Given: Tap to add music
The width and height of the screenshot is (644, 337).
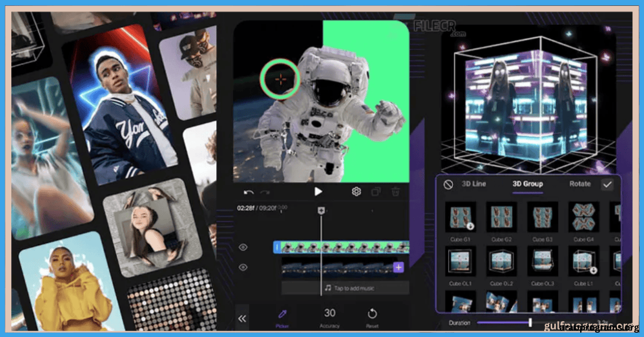Looking at the screenshot, I should tap(349, 288).
